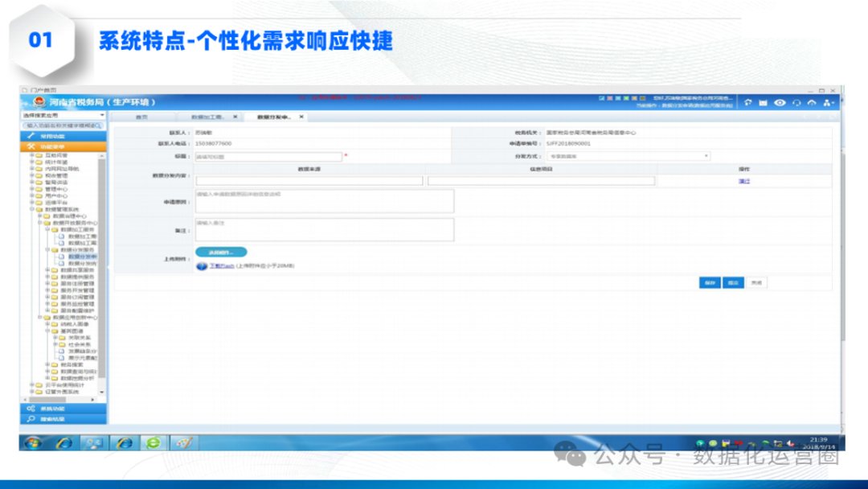This screenshot has height=489, width=868.
Task: Open the orange 功能菜单 panel
Action: tap(63, 146)
